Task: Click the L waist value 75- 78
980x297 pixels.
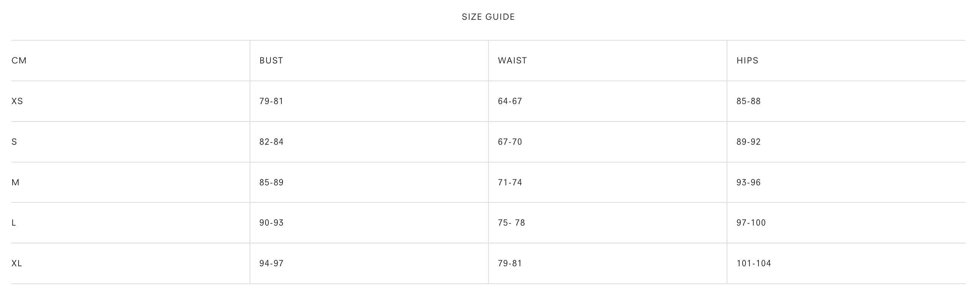Action: [x=511, y=223]
